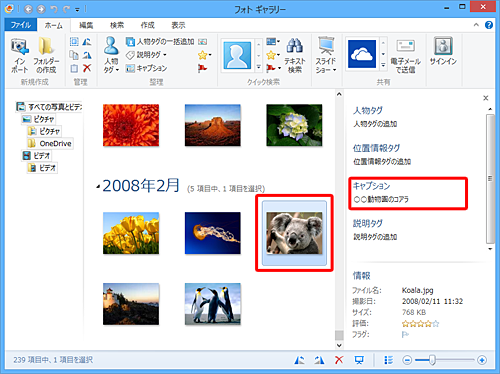Select the OneDrive folder in the tree
The height and width of the screenshot is (374, 500).
click(50, 143)
